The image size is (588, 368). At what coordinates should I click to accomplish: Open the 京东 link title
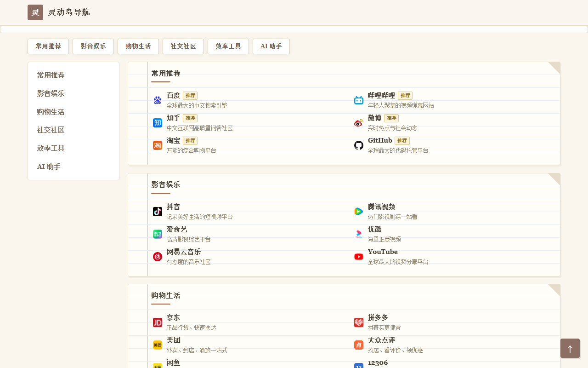[174, 318]
